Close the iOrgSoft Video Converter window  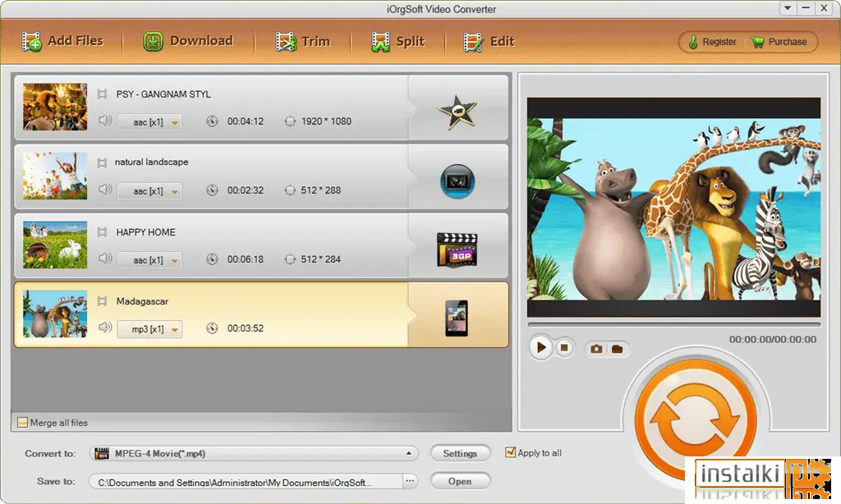824,8
